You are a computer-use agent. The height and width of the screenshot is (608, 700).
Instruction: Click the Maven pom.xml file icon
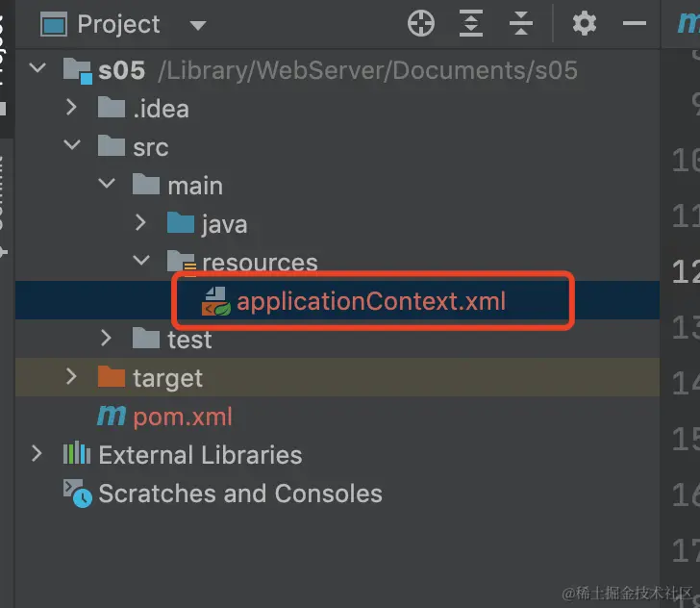(112, 417)
